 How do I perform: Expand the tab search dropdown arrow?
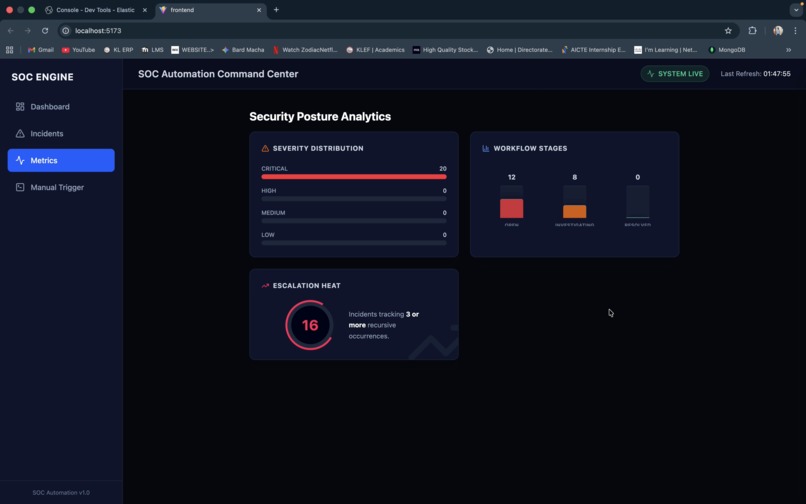[796, 10]
